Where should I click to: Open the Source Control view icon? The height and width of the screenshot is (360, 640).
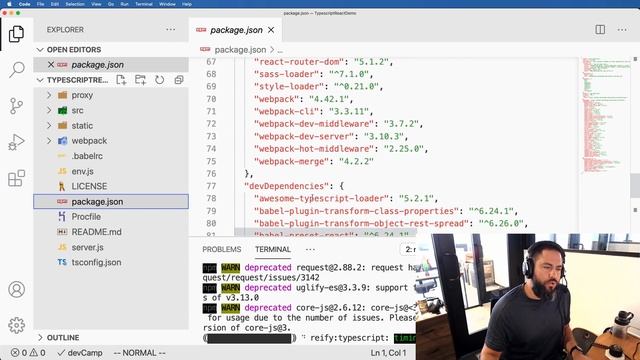(16, 106)
